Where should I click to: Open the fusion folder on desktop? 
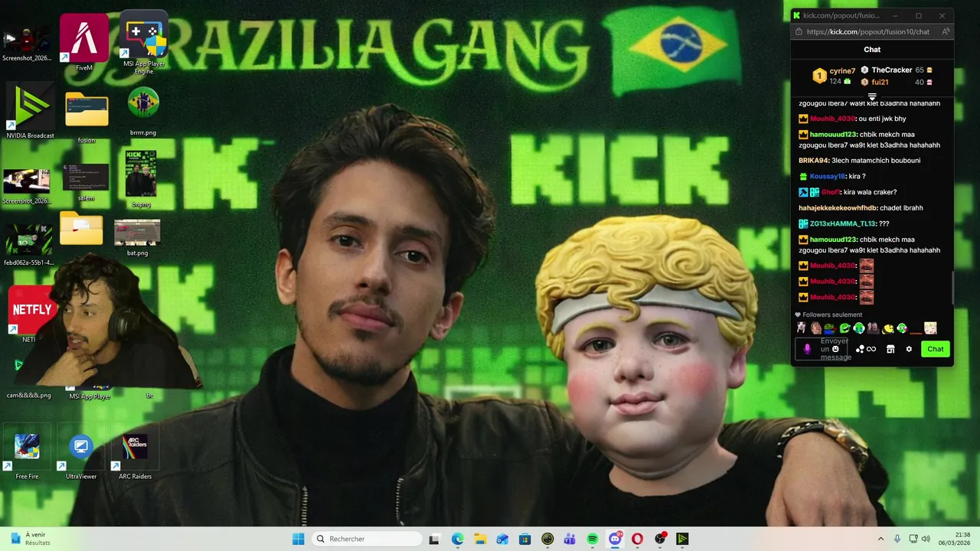(87, 116)
